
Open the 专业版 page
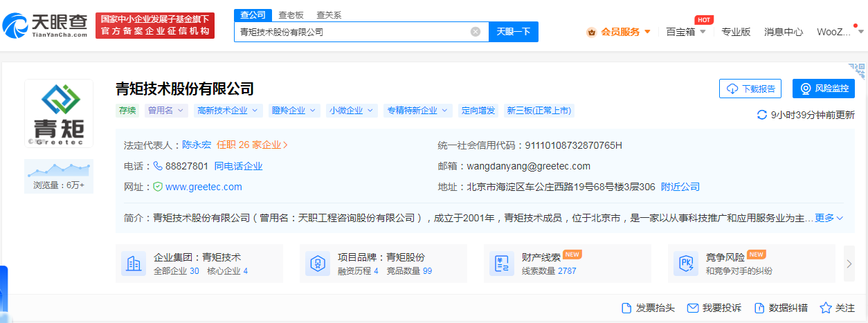(x=736, y=32)
